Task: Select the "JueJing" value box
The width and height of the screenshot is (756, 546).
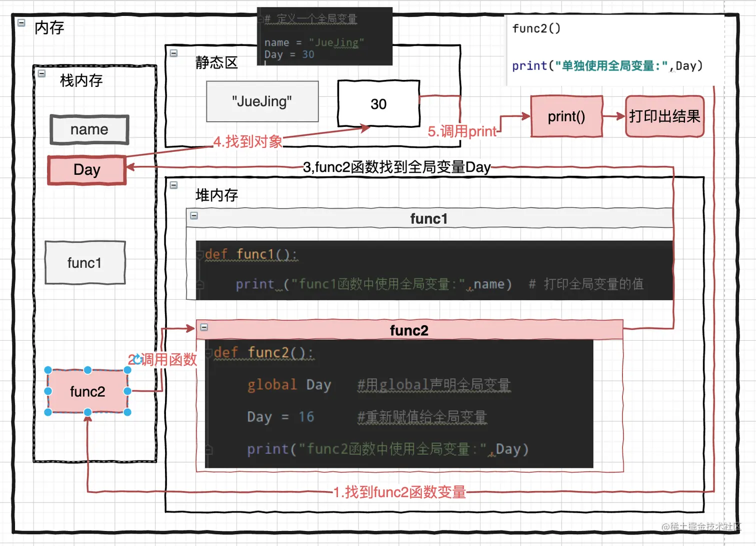Action: point(262,101)
